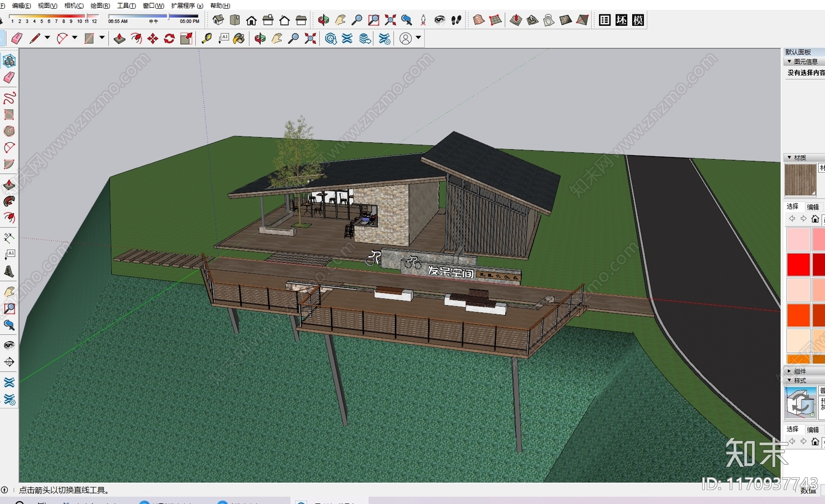Switch to Iso view icon
This screenshot has height=504, width=825.
(218, 20)
